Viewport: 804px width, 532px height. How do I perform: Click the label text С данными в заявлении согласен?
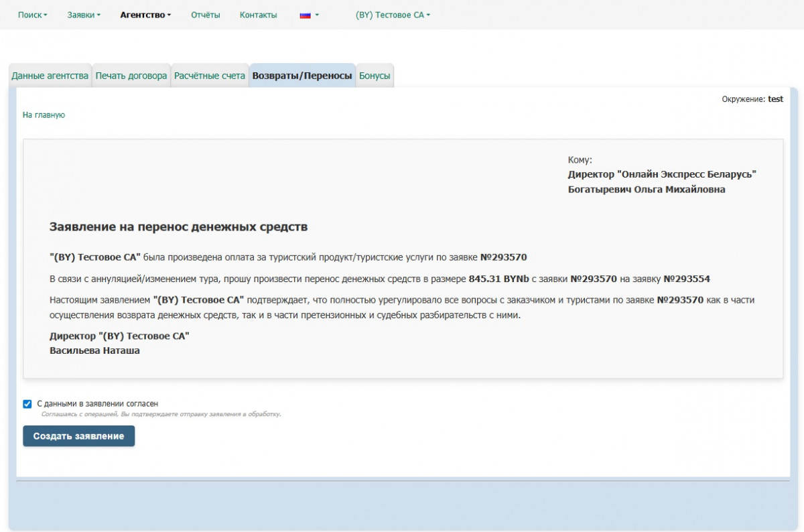pyautogui.click(x=97, y=404)
